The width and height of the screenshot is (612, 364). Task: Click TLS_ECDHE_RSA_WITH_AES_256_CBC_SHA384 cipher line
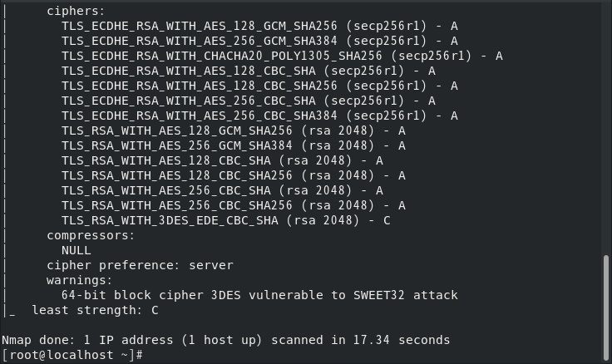tap(259, 116)
